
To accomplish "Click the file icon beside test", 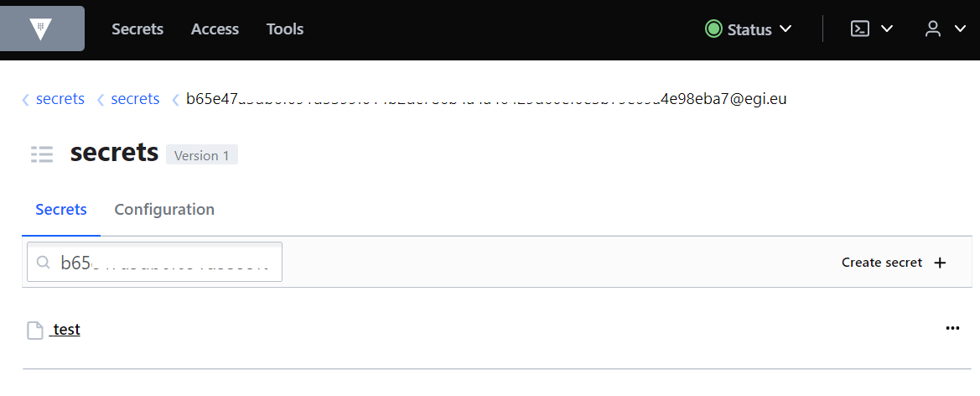I will pyautogui.click(x=35, y=331).
